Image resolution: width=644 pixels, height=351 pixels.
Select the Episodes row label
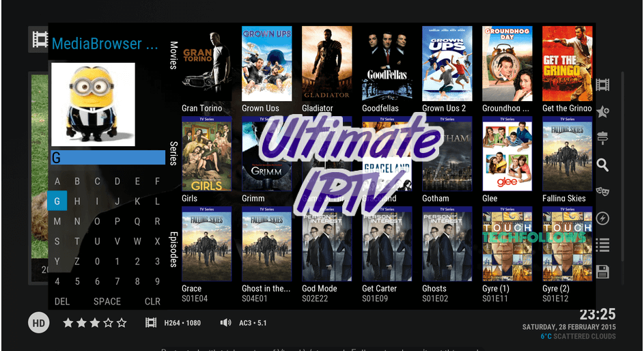[173, 249]
